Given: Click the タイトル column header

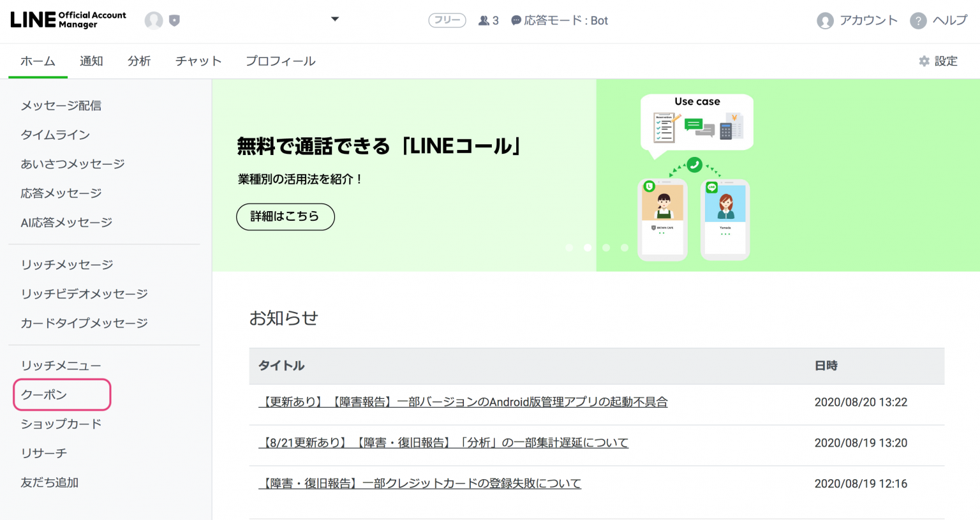Looking at the screenshot, I should click(281, 366).
